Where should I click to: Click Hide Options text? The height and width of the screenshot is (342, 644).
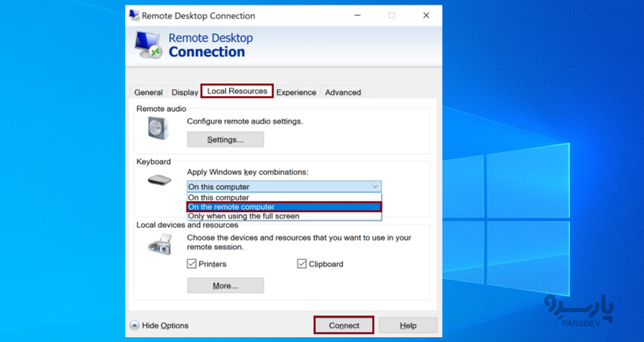(x=165, y=325)
